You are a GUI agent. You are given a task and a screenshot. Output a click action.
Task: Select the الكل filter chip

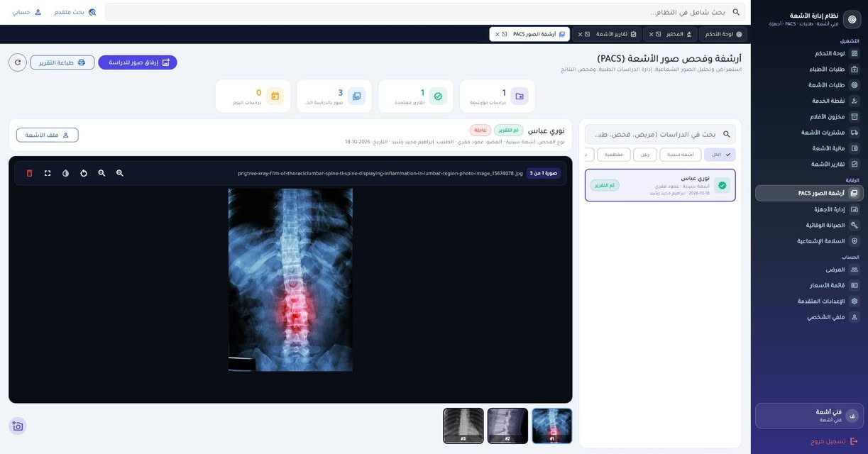point(720,155)
